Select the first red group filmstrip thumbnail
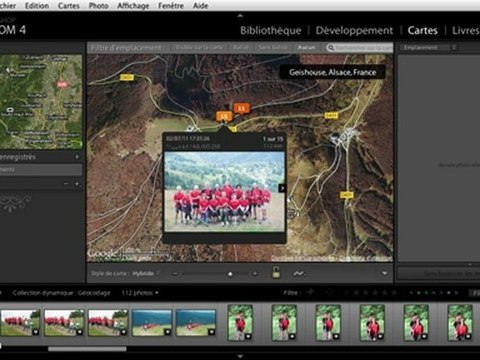This screenshot has width=480, height=360. [20, 322]
